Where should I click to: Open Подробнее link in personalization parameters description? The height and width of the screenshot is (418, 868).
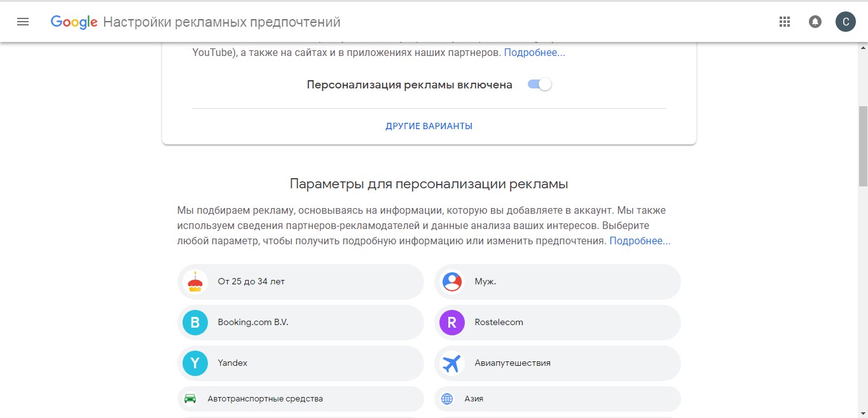coord(640,241)
